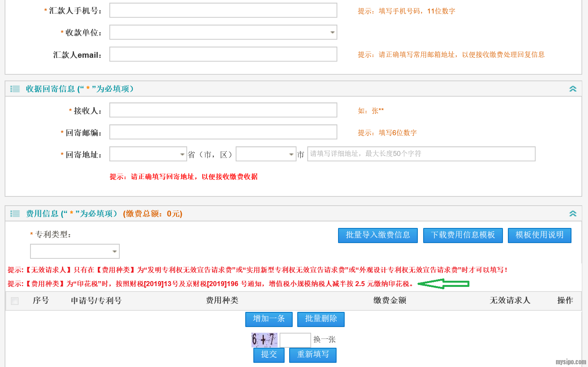
Task: Open the province dropdown for 回寄地址
Action: 148,154
